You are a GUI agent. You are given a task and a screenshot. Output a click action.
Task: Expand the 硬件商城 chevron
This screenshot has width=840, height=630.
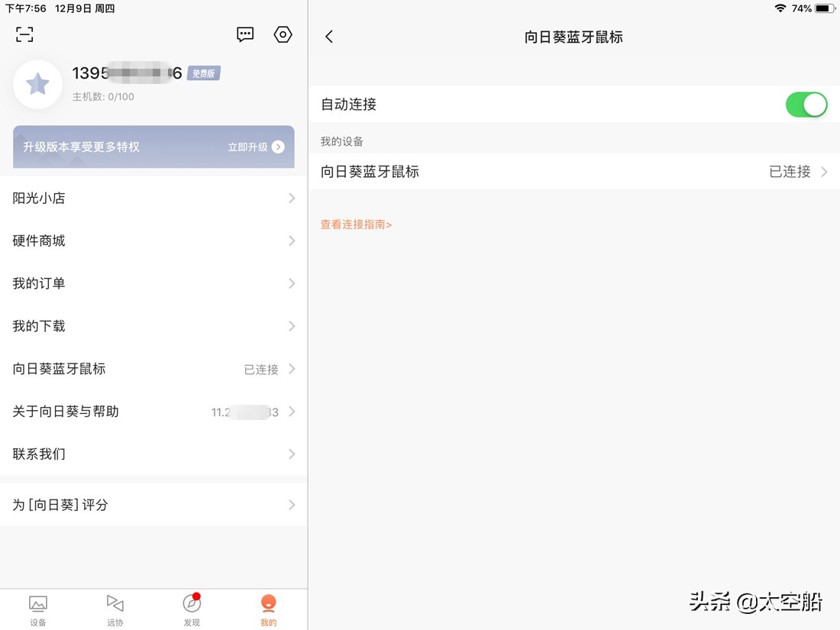pyautogui.click(x=292, y=241)
